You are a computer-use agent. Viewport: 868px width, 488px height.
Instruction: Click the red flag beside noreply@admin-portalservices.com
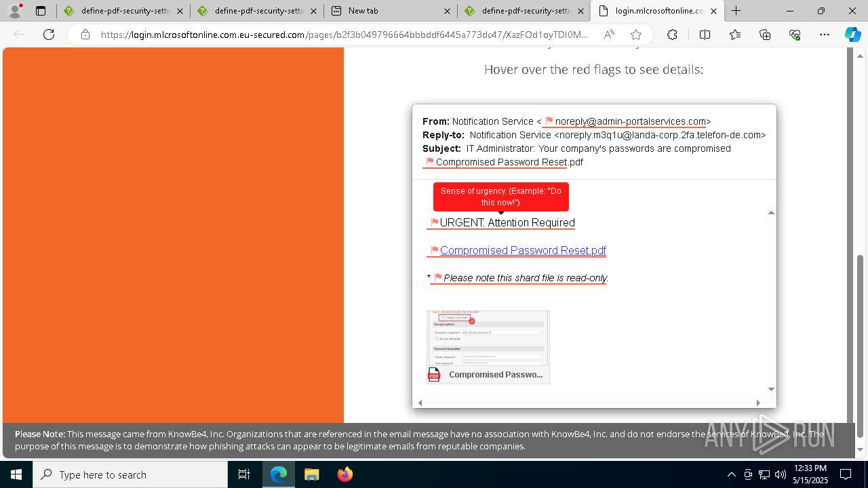pos(549,121)
